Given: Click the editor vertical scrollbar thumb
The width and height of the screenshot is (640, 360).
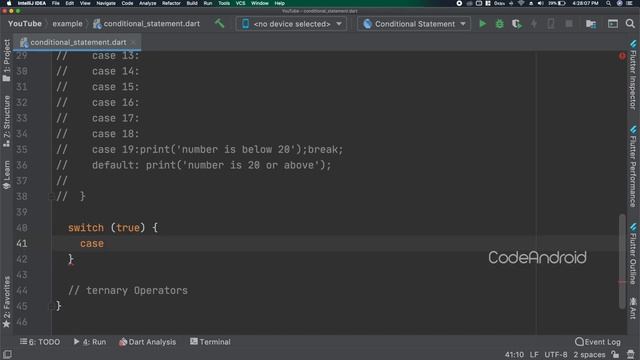Looking at the screenshot, I should coord(622,261).
